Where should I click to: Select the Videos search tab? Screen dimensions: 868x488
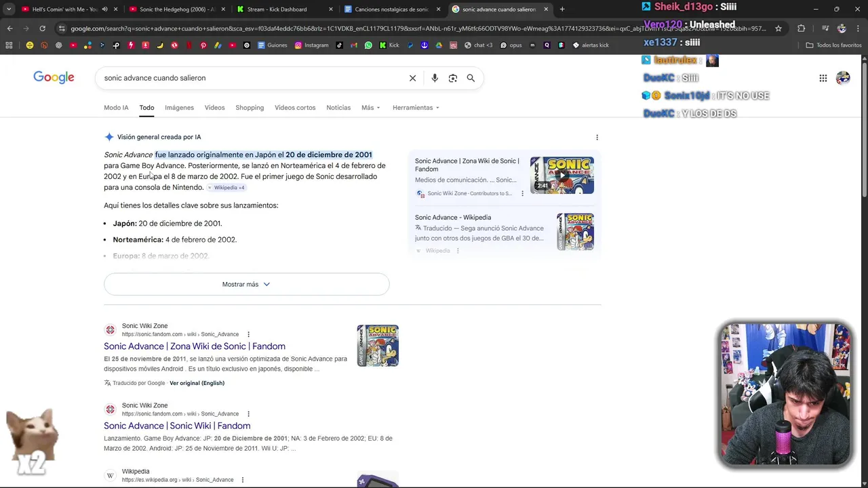point(214,108)
